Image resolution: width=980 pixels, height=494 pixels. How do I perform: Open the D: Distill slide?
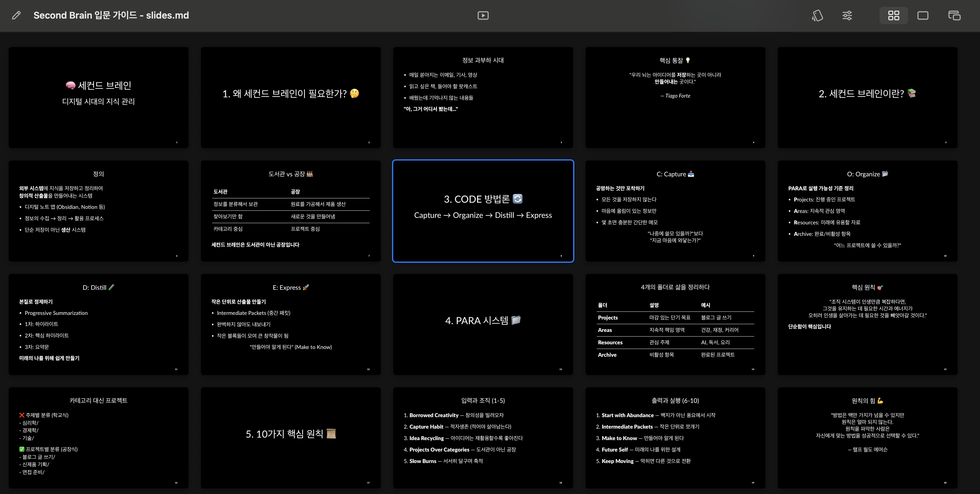pyautogui.click(x=99, y=324)
